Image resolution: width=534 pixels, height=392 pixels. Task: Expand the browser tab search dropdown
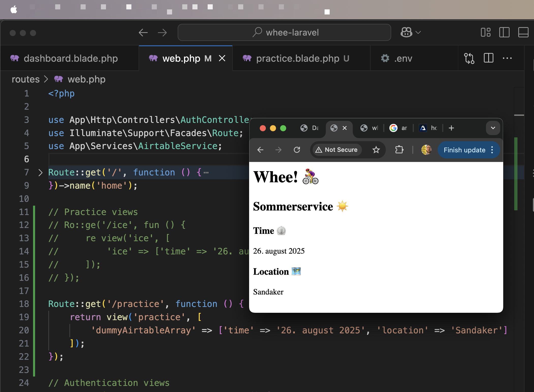[x=493, y=128]
